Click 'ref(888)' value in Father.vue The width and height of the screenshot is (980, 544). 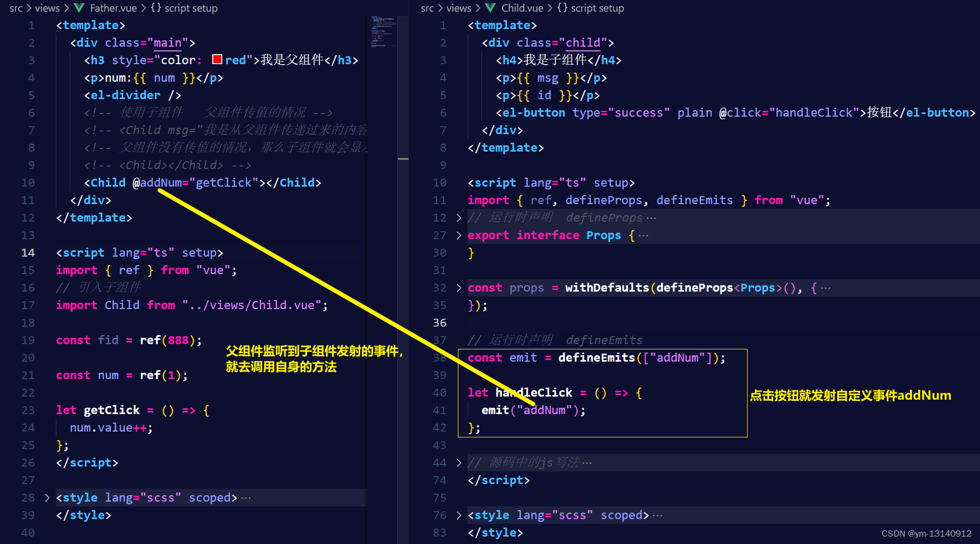[168, 340]
